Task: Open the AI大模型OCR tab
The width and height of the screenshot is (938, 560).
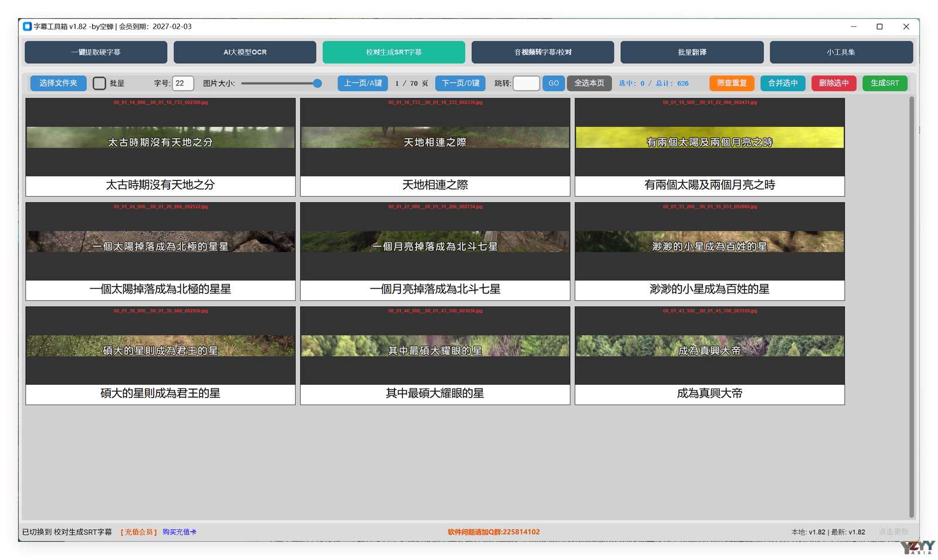Action: click(244, 52)
